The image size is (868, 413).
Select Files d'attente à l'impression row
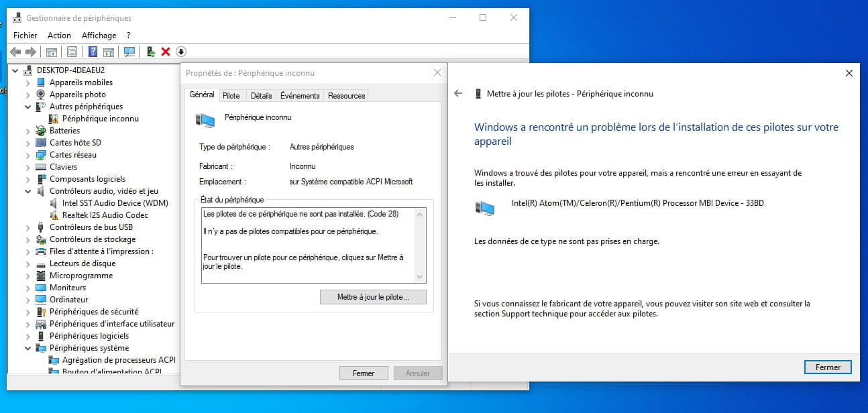coord(101,251)
